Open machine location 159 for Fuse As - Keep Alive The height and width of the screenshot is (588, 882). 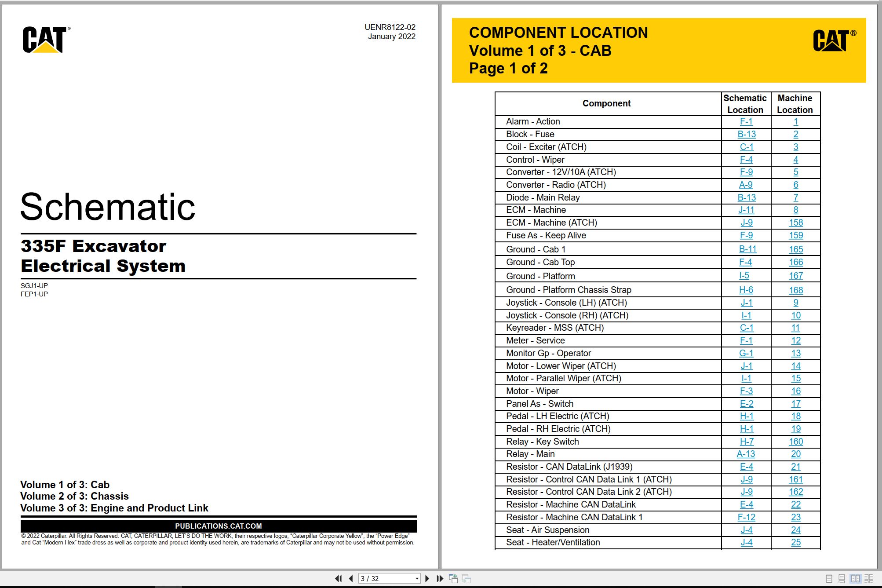[796, 235]
